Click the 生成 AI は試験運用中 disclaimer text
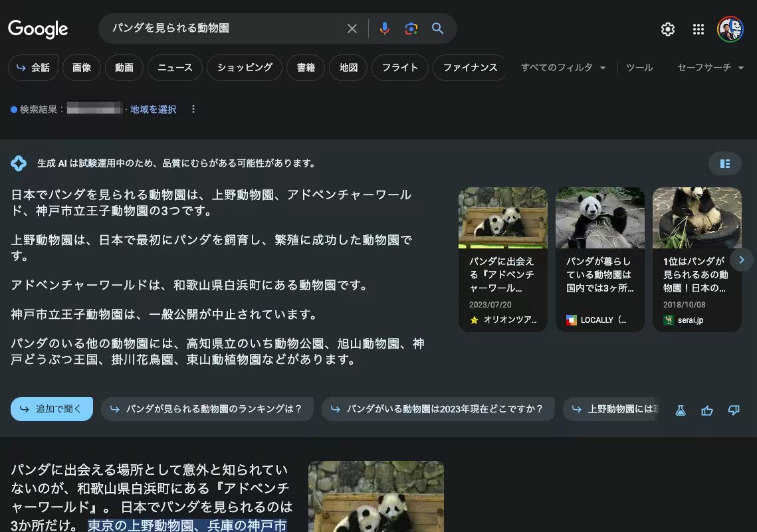This screenshot has height=532, width=757. pyautogui.click(x=177, y=163)
